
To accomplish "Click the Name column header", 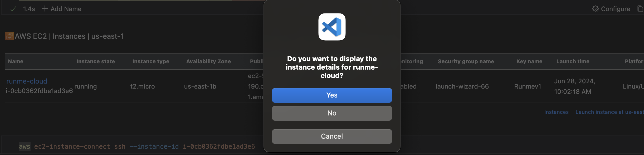I will [16, 61].
